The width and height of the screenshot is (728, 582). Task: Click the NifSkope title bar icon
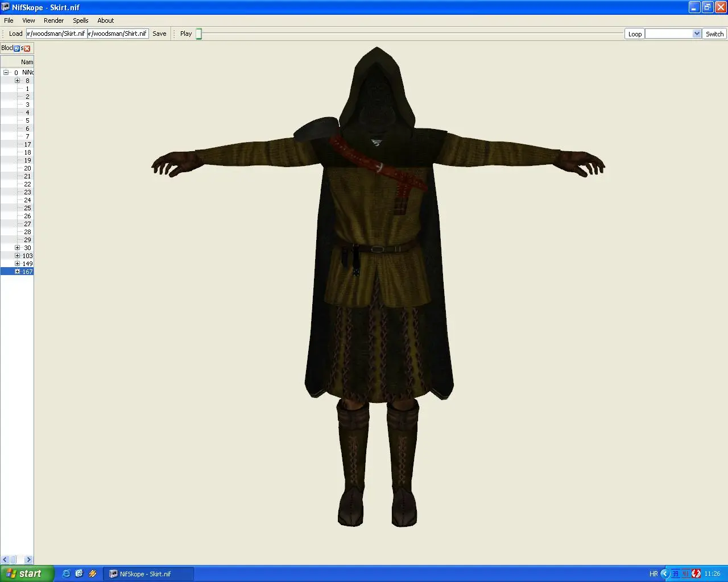[5, 7]
